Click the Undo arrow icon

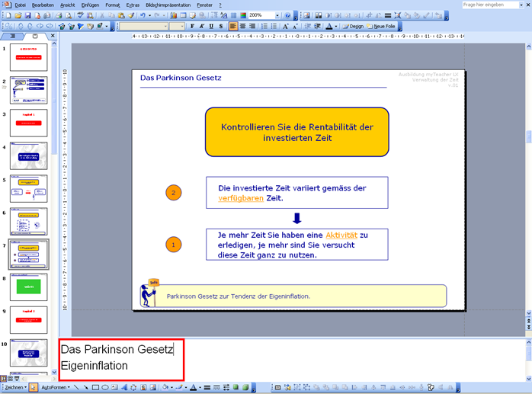point(143,15)
